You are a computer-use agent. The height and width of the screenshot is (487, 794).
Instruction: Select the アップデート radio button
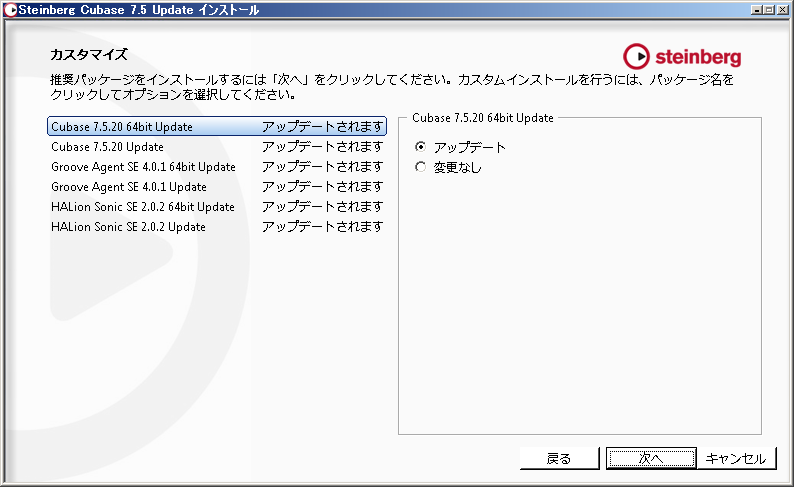click(x=420, y=147)
